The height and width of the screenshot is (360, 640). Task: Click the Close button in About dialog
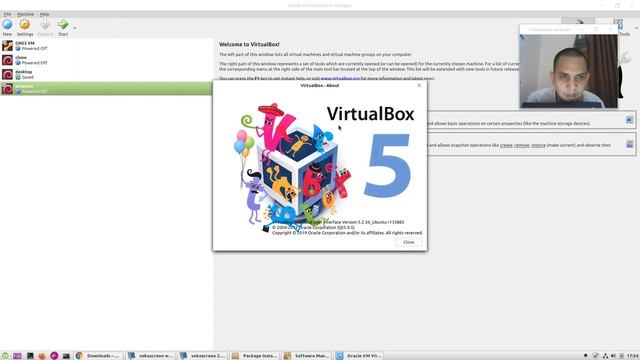point(409,242)
